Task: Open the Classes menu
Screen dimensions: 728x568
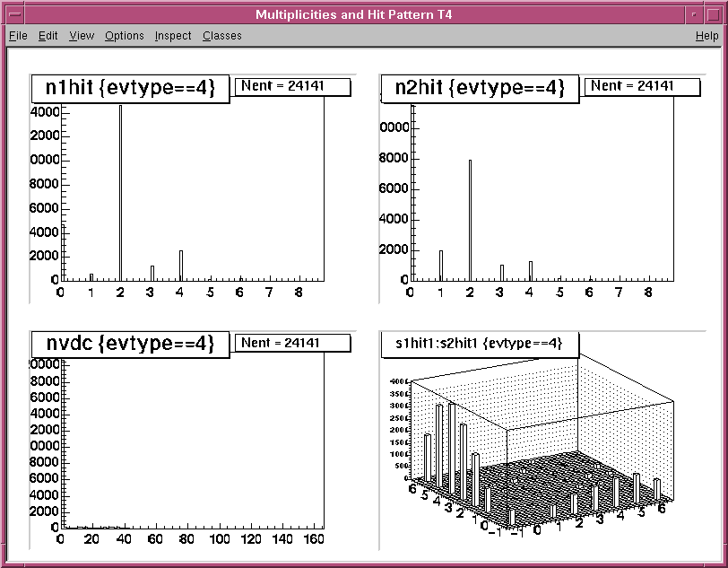Action: [221, 36]
